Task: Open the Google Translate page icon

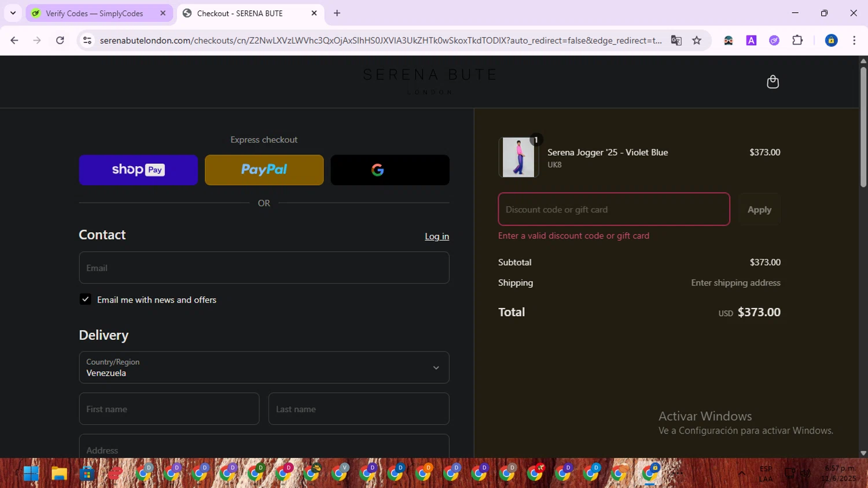Action: coord(676,41)
